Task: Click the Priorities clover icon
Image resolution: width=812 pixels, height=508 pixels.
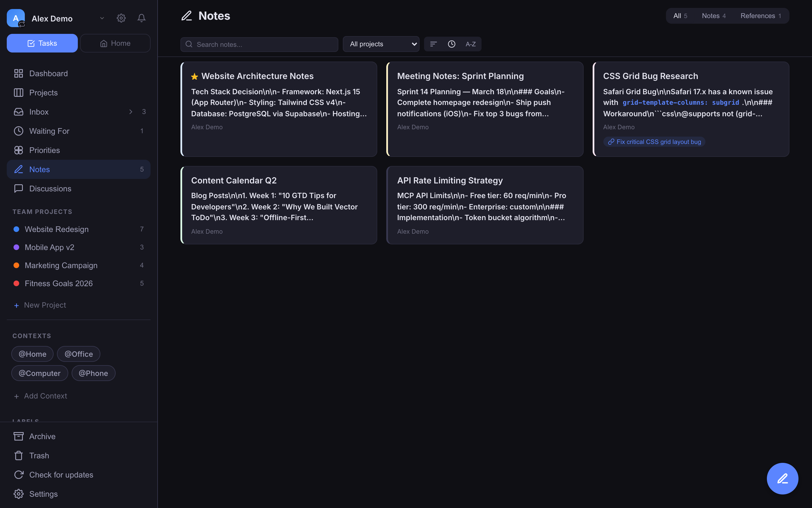Action: pos(18,150)
